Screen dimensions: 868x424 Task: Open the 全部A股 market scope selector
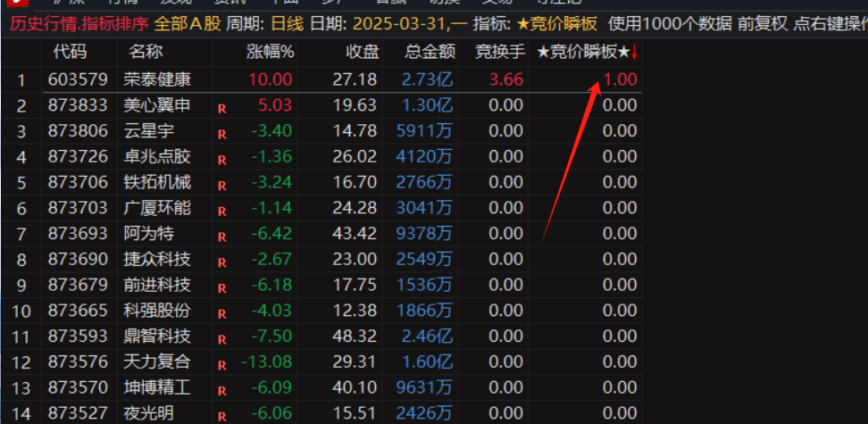[188, 24]
